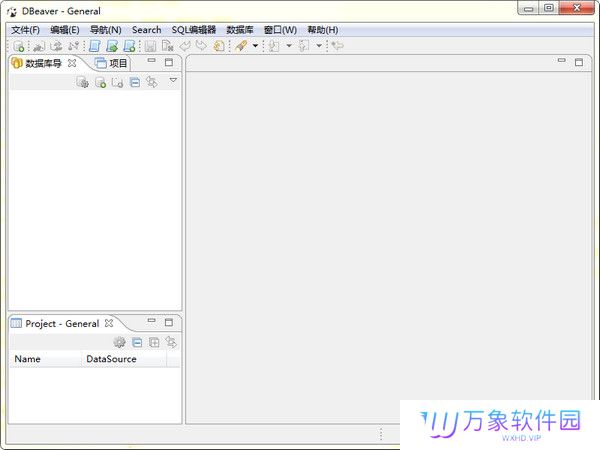The width and height of the screenshot is (600, 450).
Task: Click the Reconnect icon in main toolbar
Action: tap(56, 46)
